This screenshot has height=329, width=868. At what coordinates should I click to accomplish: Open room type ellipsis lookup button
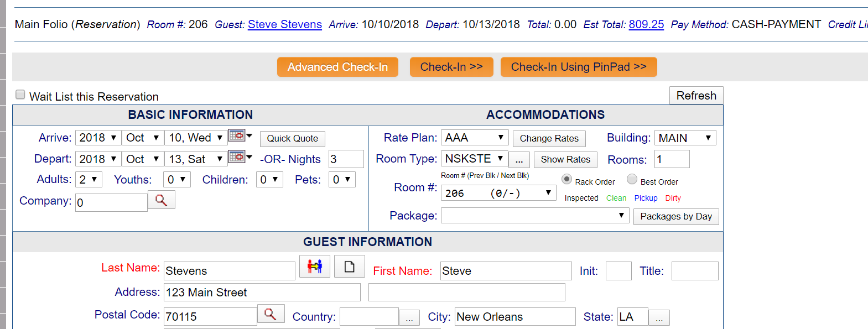tap(519, 160)
